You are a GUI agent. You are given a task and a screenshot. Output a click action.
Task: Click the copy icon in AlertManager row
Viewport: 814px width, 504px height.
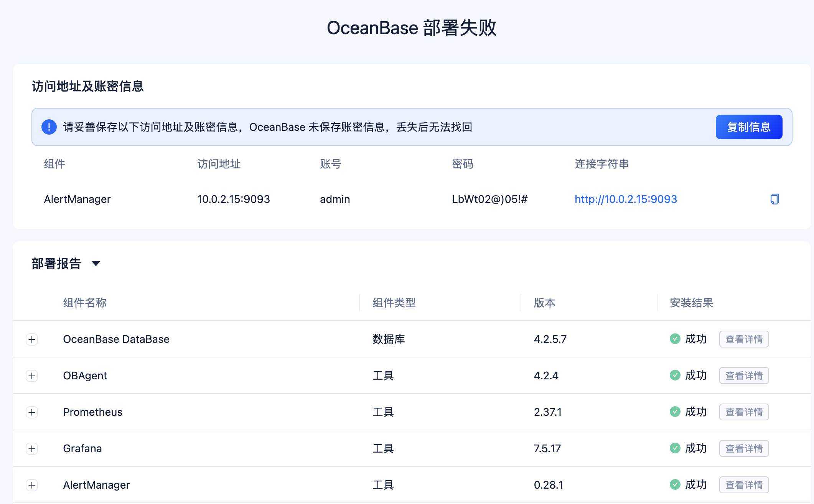click(x=774, y=199)
